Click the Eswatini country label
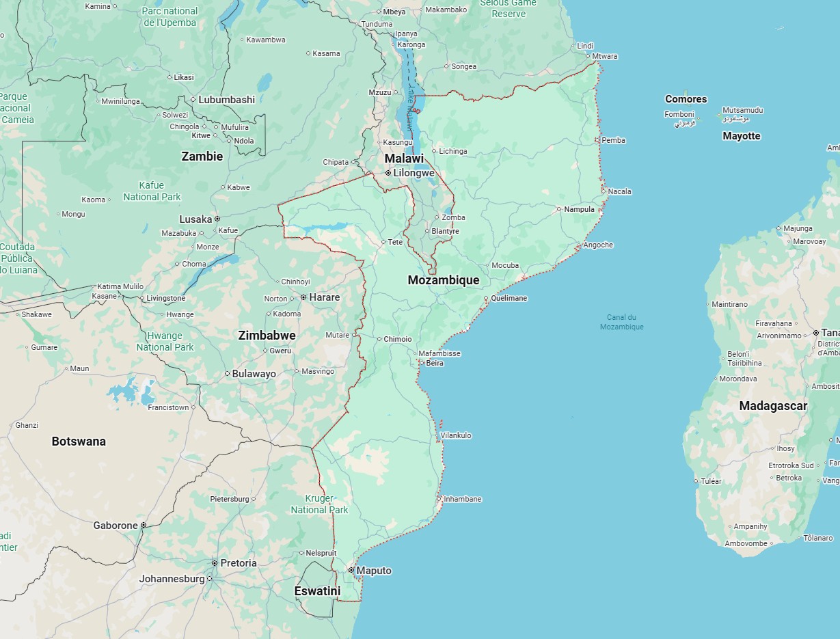The image size is (840, 639). pos(317,590)
